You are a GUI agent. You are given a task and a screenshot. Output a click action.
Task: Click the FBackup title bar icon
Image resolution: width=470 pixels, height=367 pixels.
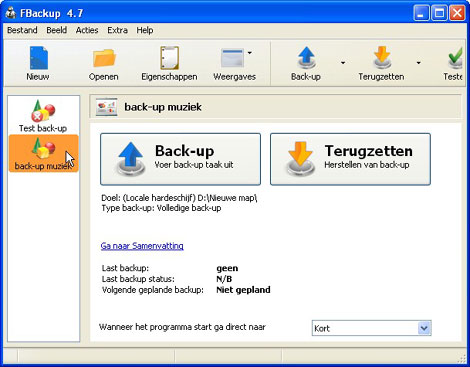tap(11, 13)
